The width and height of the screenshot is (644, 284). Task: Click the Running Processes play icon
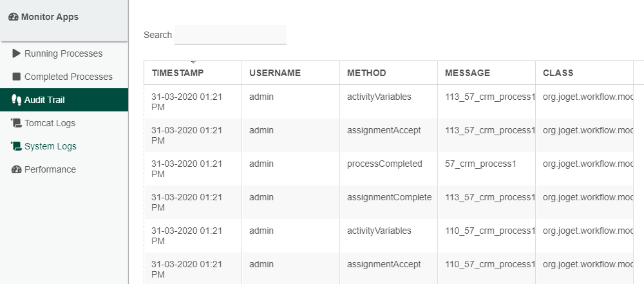pyautogui.click(x=17, y=53)
